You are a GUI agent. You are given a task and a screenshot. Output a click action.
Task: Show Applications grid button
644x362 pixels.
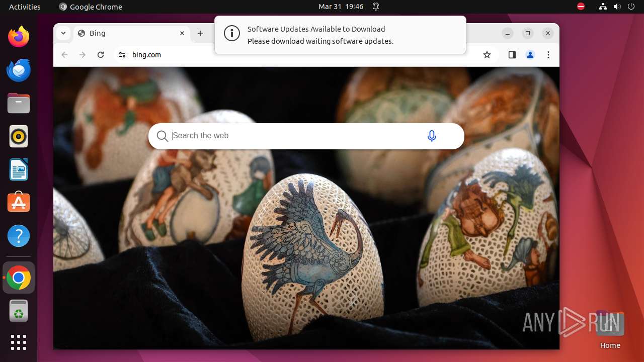coord(19,342)
